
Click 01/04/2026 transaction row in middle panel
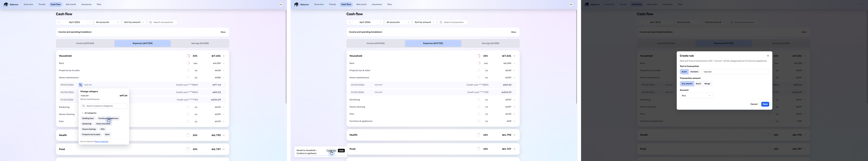[433, 92]
